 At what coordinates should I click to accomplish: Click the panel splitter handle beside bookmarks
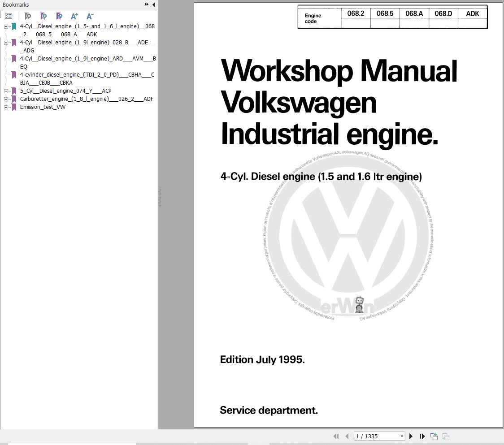(160, 198)
